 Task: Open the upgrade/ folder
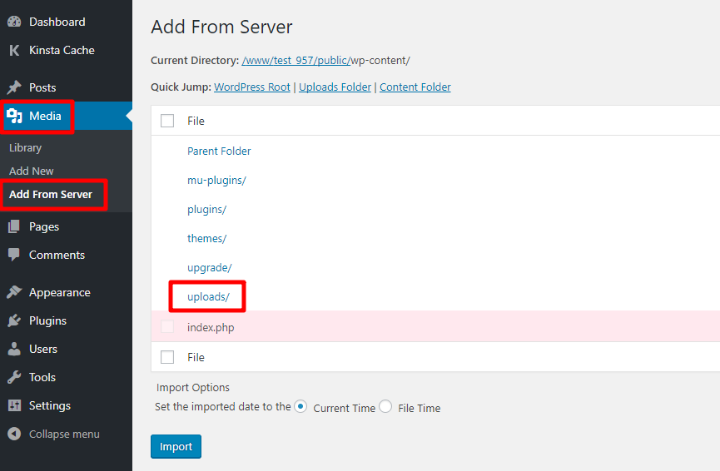click(x=209, y=268)
